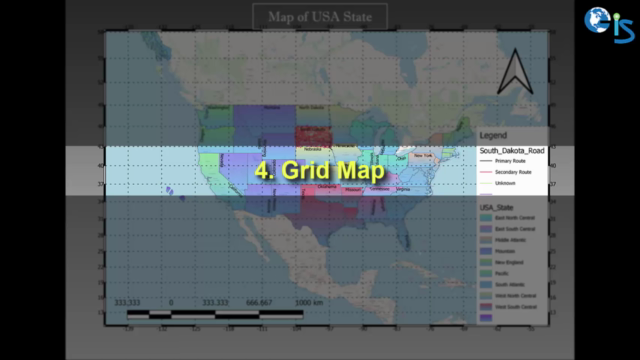
Task: Click the GIS globe logo
Action: [x=609, y=24]
